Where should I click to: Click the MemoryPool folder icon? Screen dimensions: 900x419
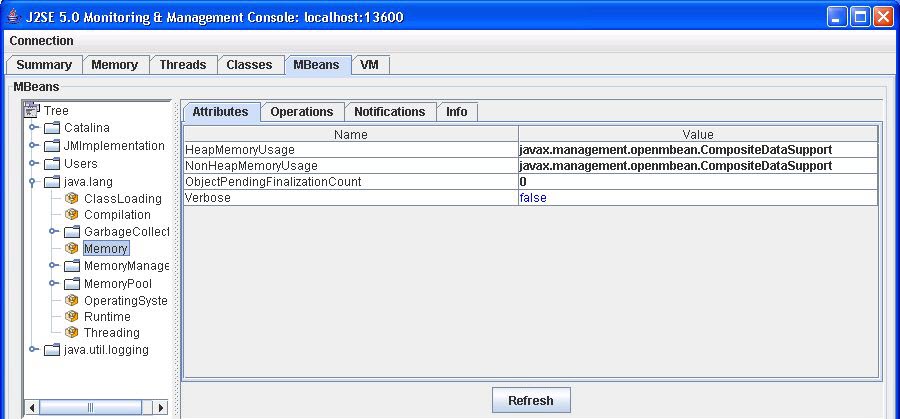point(72,284)
